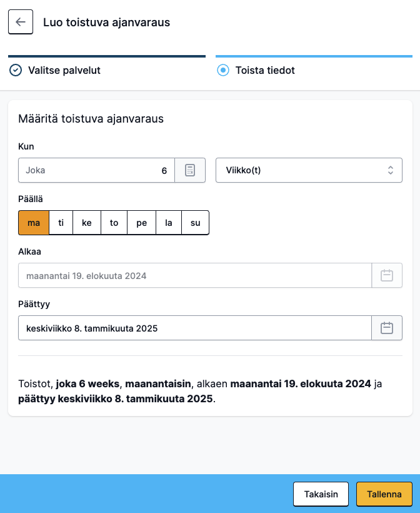Click the Päättyy end date field
The image size is (420, 513).
click(195, 328)
